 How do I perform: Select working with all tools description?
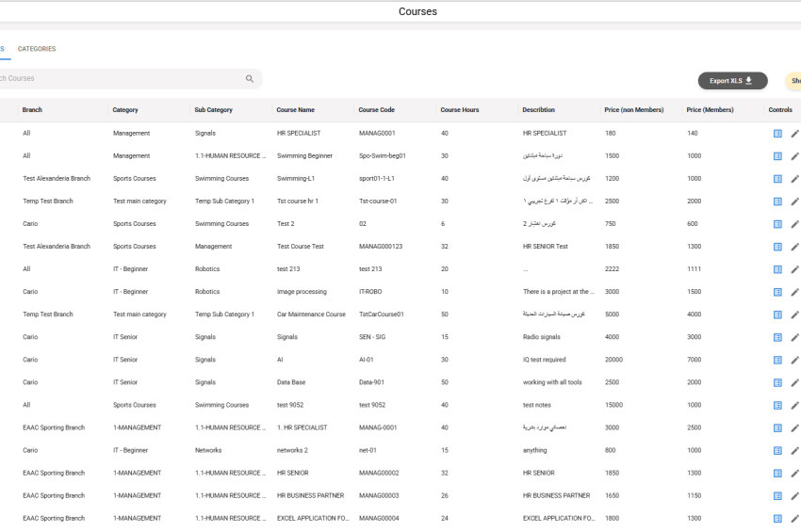click(552, 382)
